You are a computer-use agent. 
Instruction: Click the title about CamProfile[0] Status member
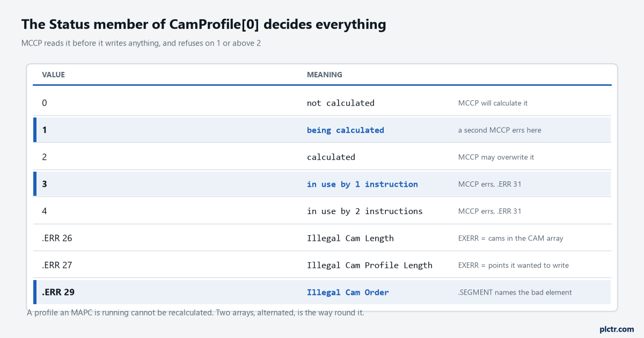tap(203, 25)
